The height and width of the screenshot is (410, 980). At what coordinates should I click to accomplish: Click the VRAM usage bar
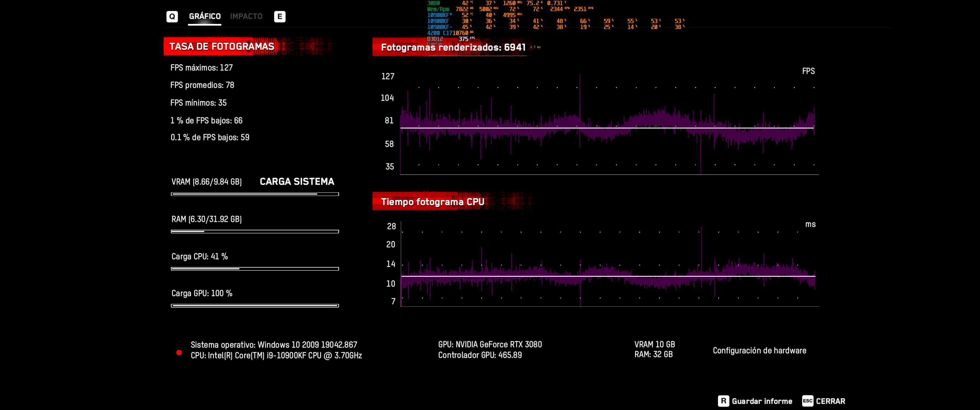[x=254, y=194]
